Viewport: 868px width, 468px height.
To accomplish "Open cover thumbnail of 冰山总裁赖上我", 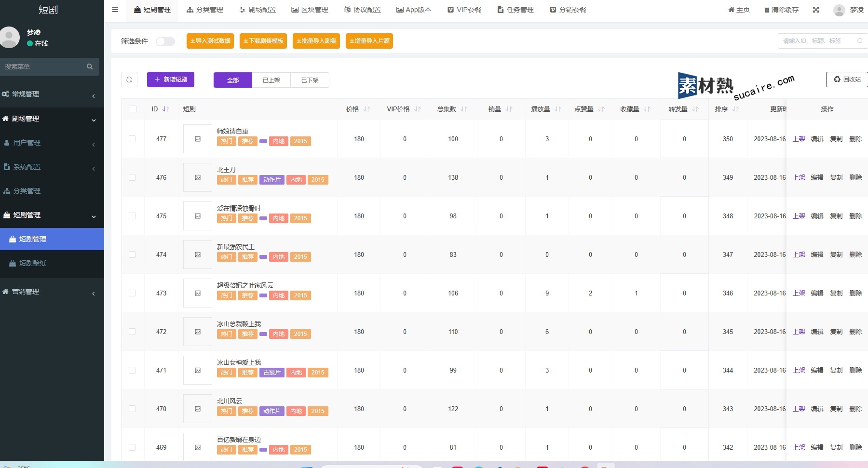I will point(198,332).
